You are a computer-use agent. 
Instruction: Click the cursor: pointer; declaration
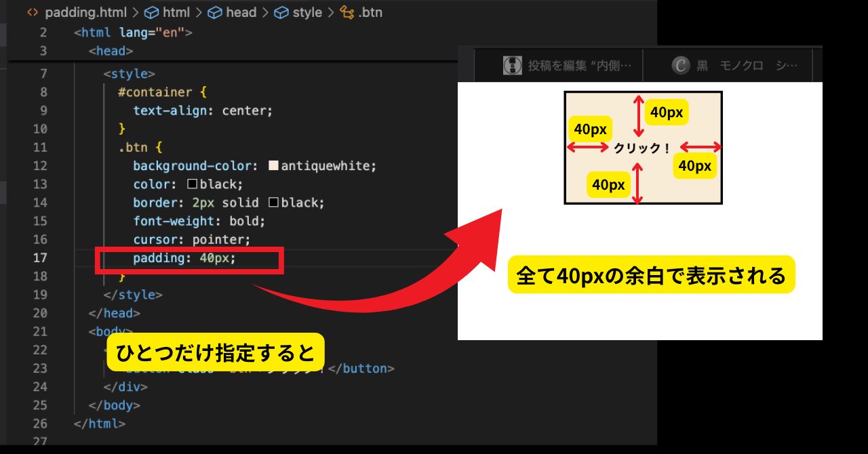click(x=192, y=239)
